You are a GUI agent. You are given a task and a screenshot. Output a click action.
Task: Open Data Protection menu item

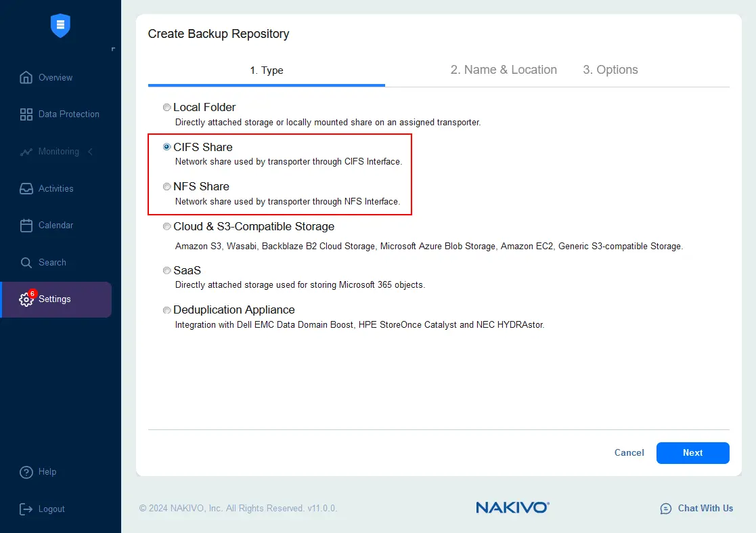[x=69, y=114]
